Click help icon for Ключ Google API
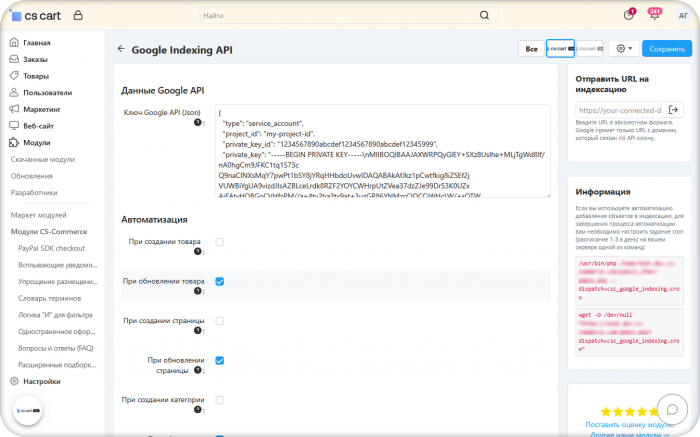The width and height of the screenshot is (700, 437). tap(197, 122)
